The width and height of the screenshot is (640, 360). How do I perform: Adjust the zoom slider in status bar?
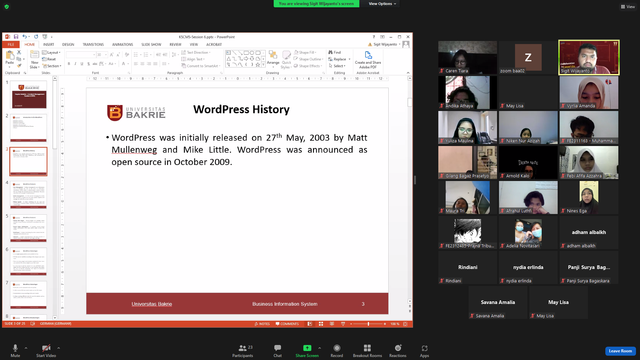[x=368, y=324]
